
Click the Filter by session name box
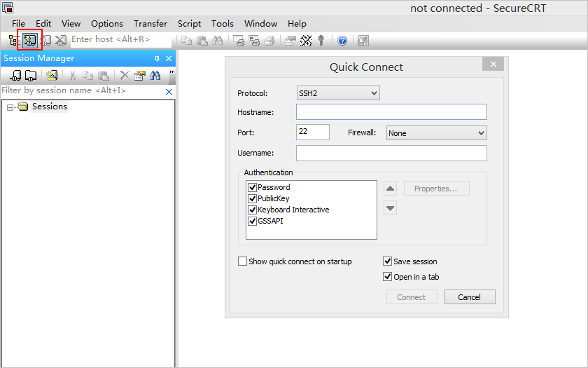[x=82, y=91]
